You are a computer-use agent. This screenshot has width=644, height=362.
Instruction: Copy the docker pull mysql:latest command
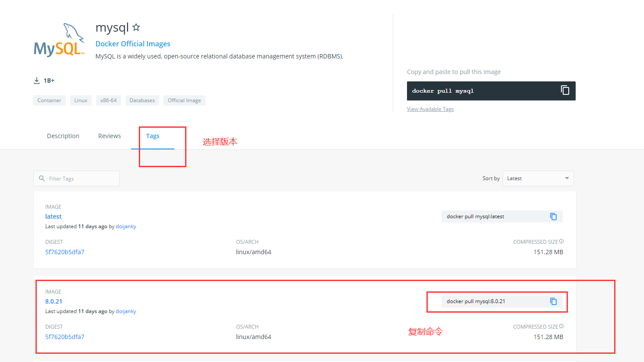[x=553, y=217]
